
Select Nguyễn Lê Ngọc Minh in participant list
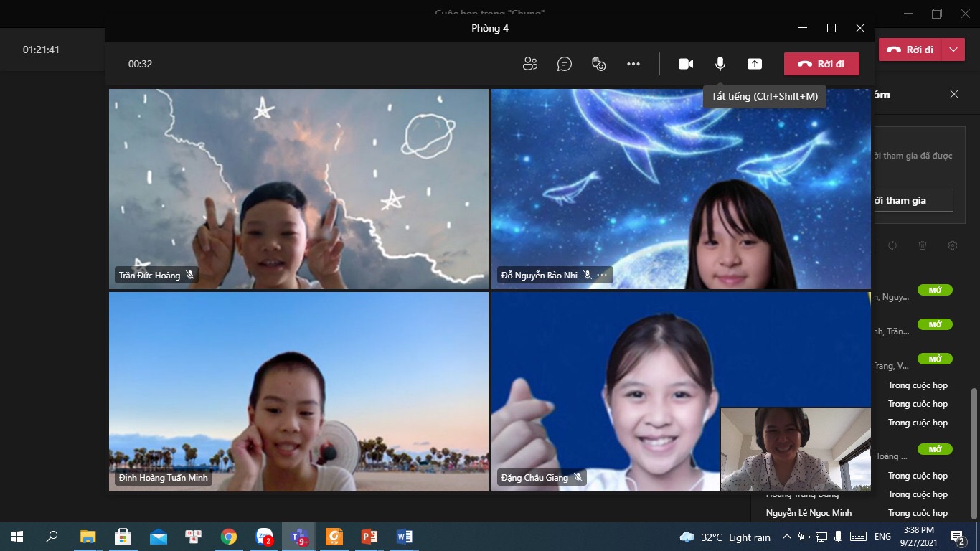pyautogui.click(x=809, y=513)
